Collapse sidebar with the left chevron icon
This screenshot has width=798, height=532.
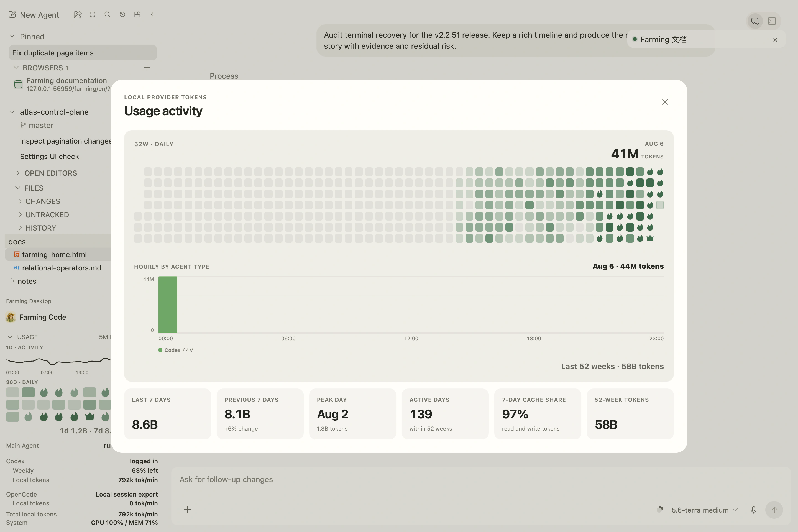[152, 14]
